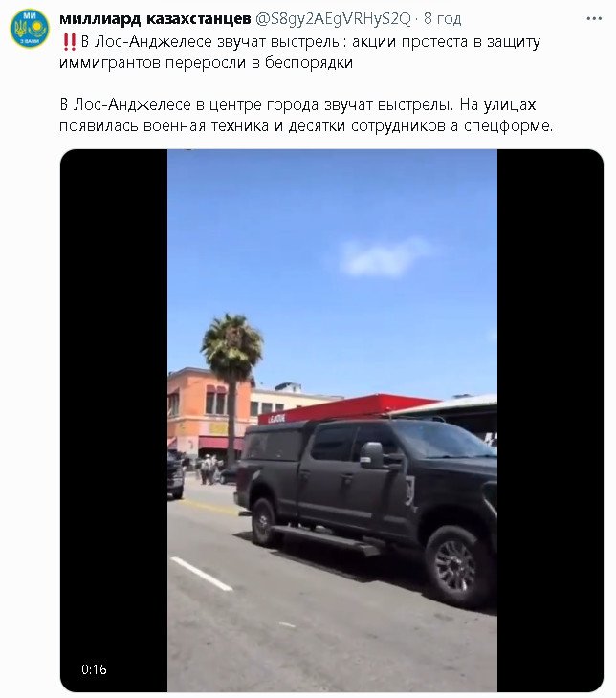The height and width of the screenshot is (698, 616).
Task: Click the left black letterbox bar
Action: click(114, 421)
